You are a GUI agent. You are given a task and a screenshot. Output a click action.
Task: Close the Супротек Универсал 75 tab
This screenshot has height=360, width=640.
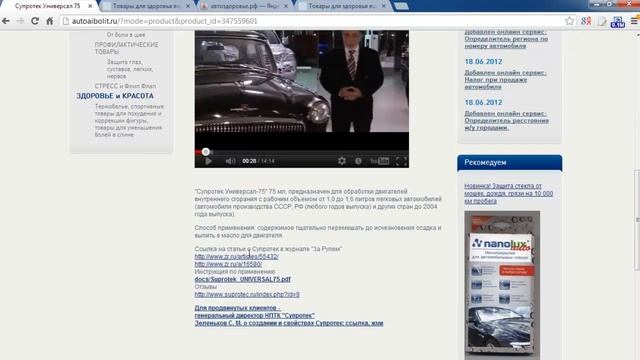pos(90,6)
